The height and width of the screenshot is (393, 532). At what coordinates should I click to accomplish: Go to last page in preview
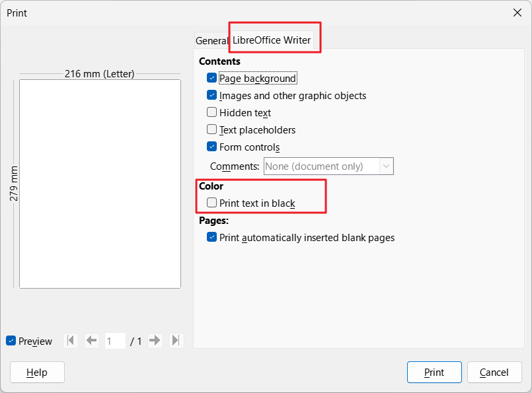tap(176, 340)
